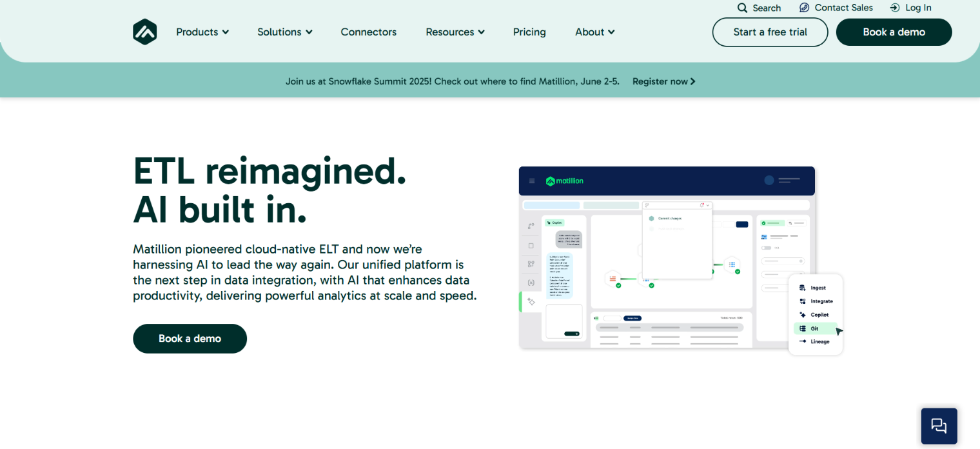Click the sparkle icon in illustration sidebar
This screenshot has width=980, height=449.
click(x=531, y=301)
